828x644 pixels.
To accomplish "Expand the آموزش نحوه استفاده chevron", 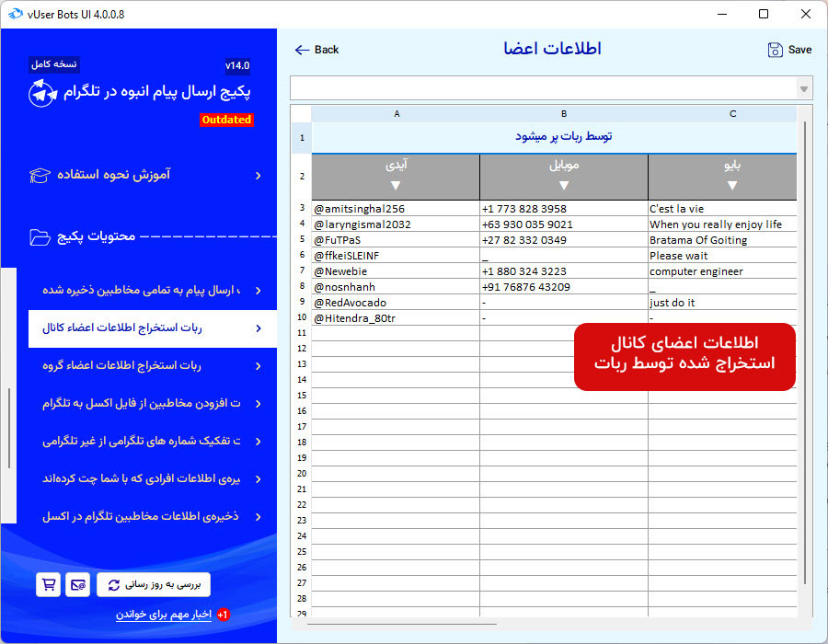I will click(x=259, y=176).
